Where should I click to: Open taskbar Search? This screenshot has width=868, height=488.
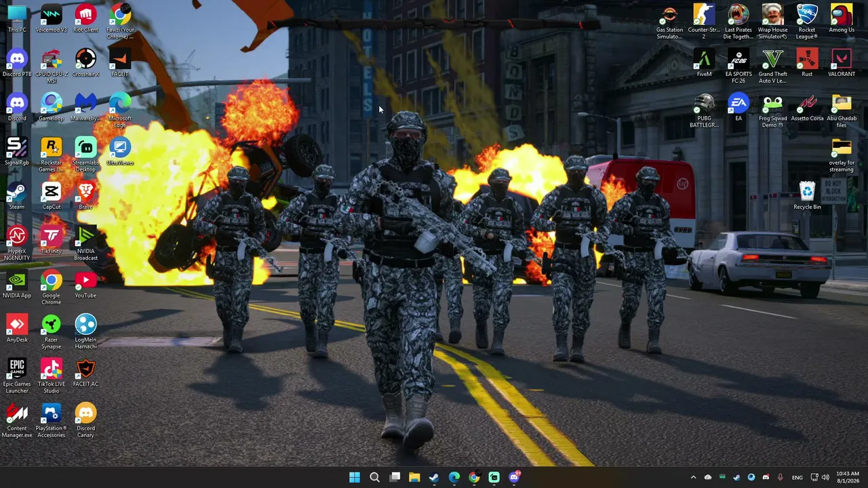pos(374,477)
